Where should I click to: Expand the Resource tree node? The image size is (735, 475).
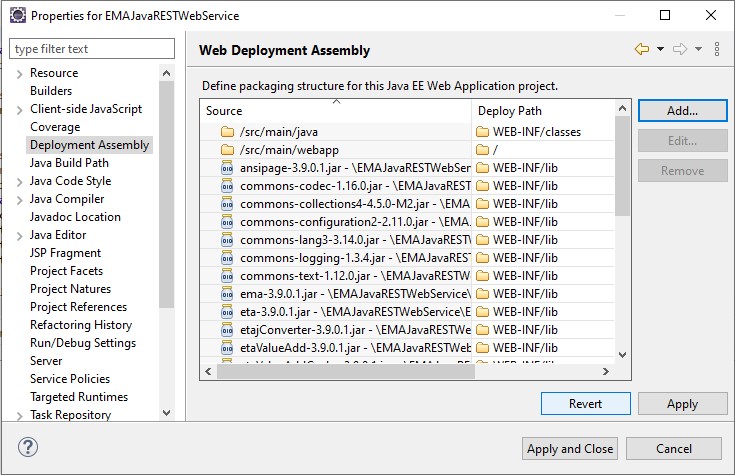point(19,74)
